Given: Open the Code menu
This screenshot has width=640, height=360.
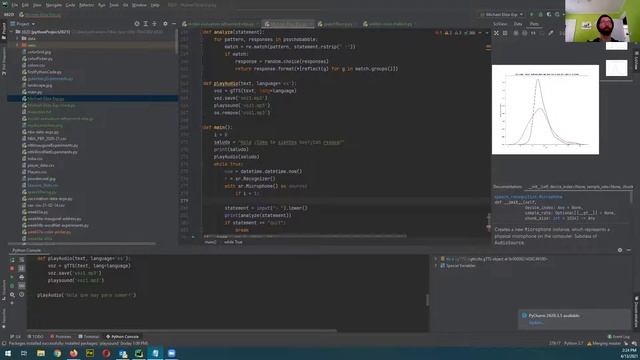Looking at the screenshot, I should 70,5.
